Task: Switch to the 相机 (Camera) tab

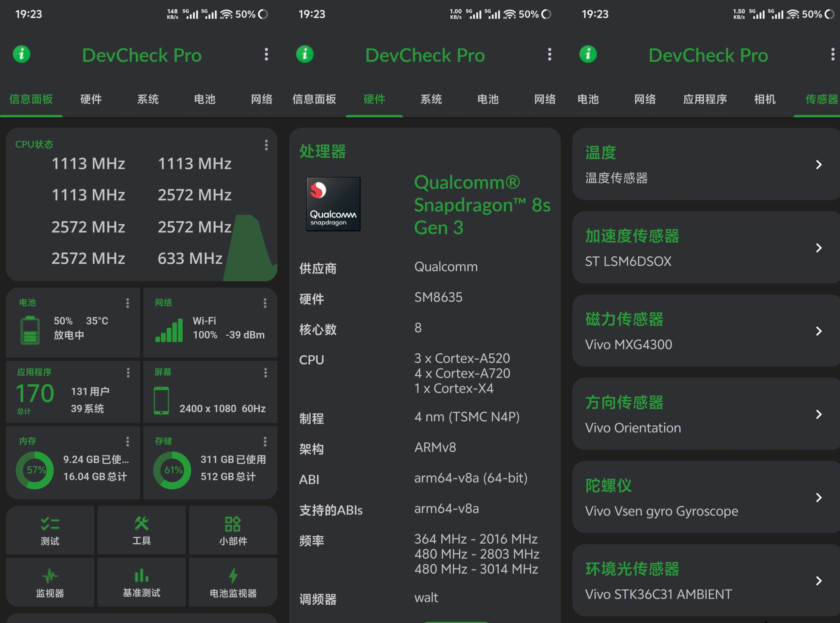Action: point(765,99)
